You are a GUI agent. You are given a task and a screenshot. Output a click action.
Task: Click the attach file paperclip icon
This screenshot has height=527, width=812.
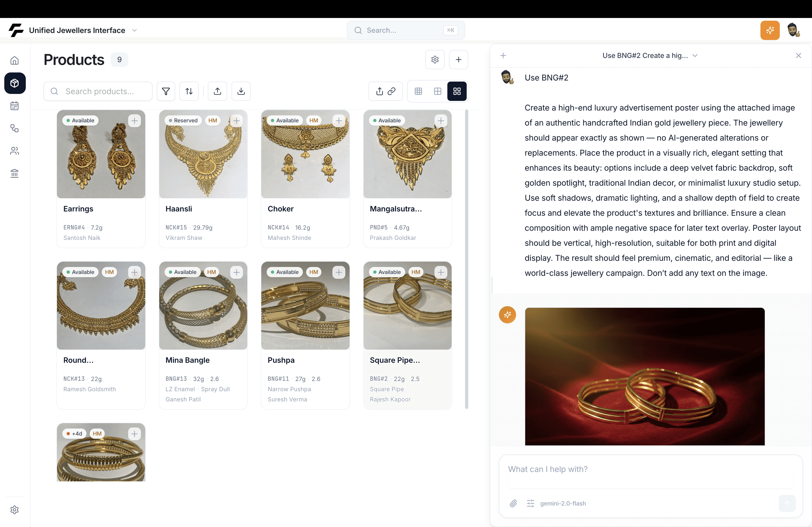[x=513, y=503]
